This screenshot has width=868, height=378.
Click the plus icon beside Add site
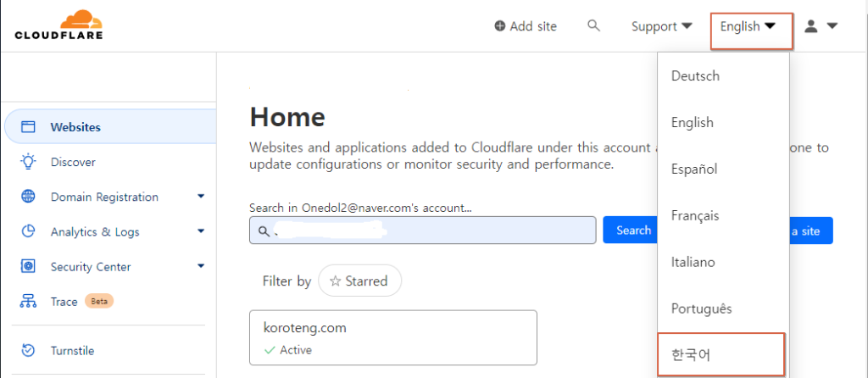pos(500,26)
